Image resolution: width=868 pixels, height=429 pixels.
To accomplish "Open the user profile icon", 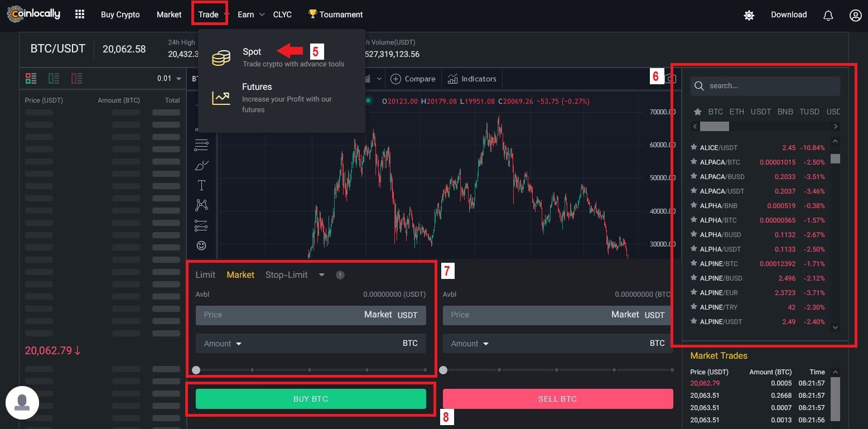I will (x=856, y=15).
